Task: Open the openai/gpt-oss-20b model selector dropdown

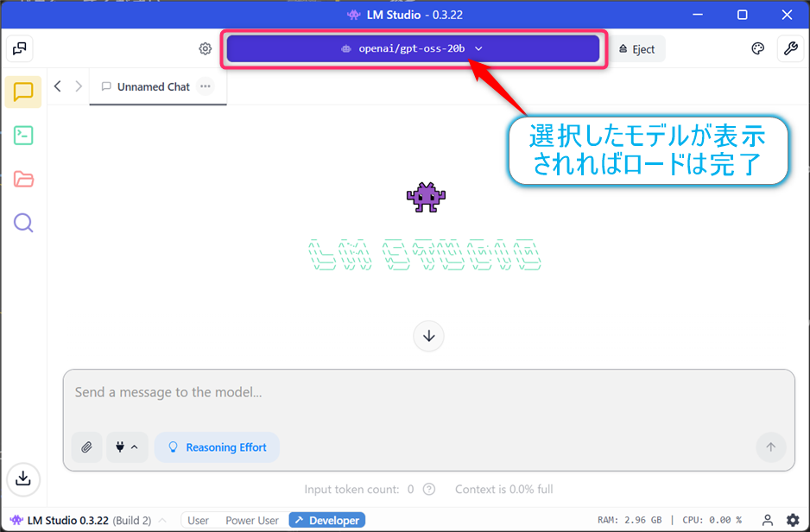Action: pyautogui.click(x=413, y=48)
